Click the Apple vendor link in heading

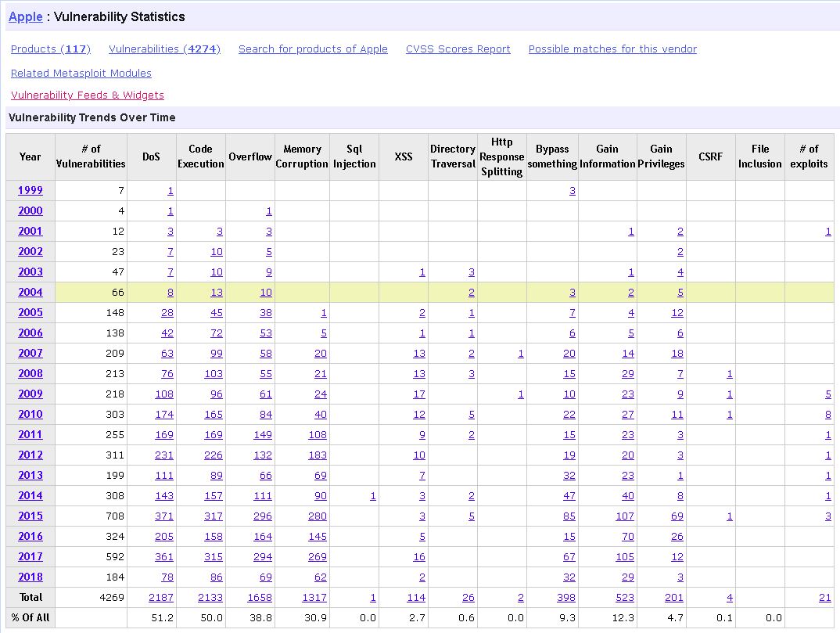pyautogui.click(x=25, y=16)
